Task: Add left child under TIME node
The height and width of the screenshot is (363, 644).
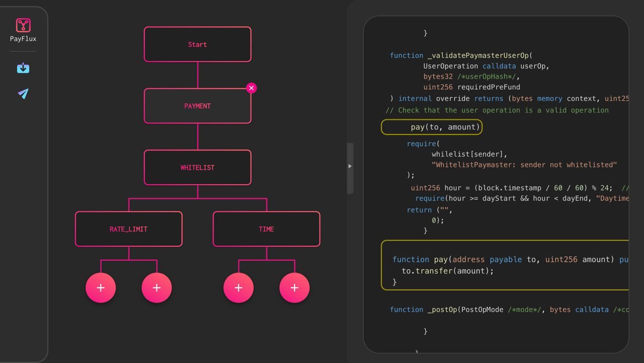Action: pyautogui.click(x=238, y=287)
